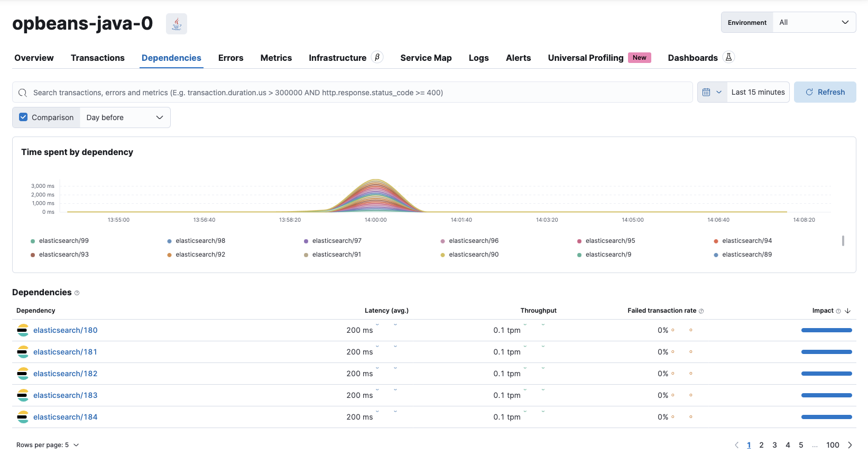
Task: Open the Service Map tab
Action: pos(426,58)
